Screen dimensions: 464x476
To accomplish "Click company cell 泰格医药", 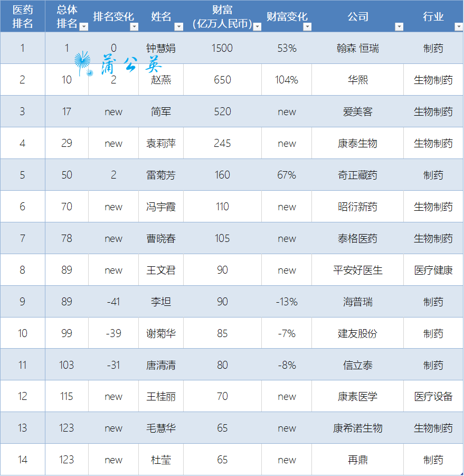I will [357, 238].
